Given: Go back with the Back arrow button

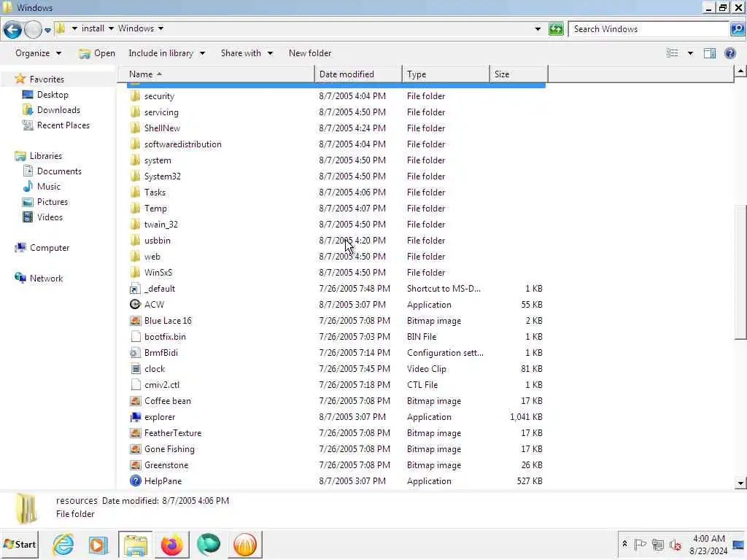Looking at the screenshot, I should 13,29.
